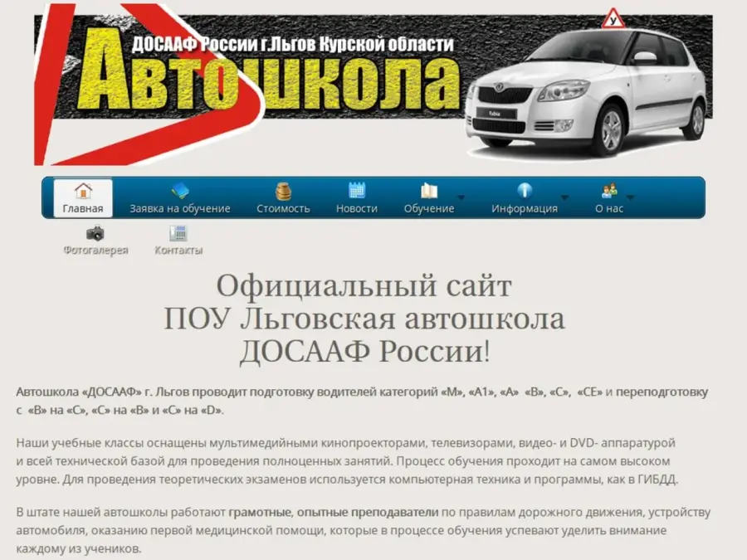This screenshot has height=560, width=747.
Task: Open the Фотогалерея link
Action: pyautogui.click(x=95, y=250)
